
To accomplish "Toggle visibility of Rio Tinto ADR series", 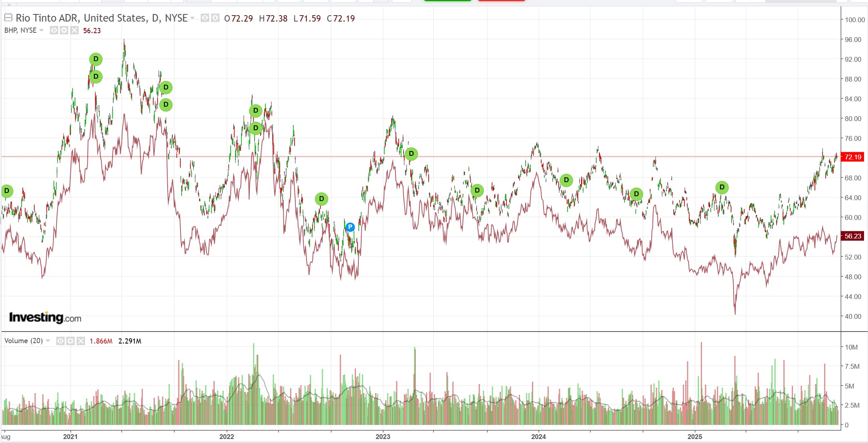I will [205, 18].
